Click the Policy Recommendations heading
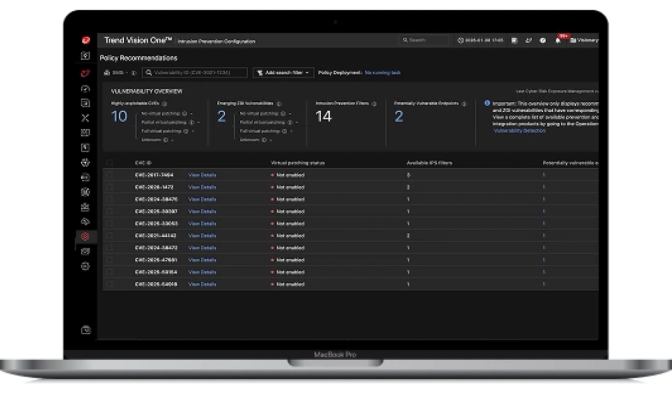 (x=138, y=58)
